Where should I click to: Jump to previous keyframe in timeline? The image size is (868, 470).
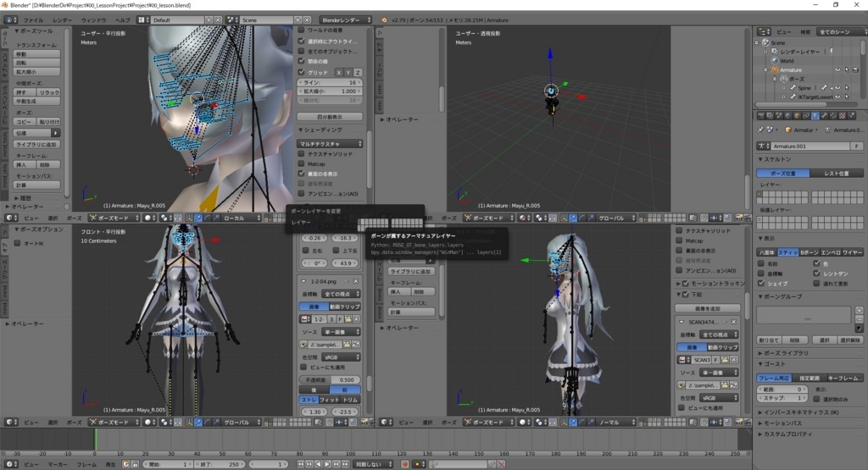(x=309, y=464)
